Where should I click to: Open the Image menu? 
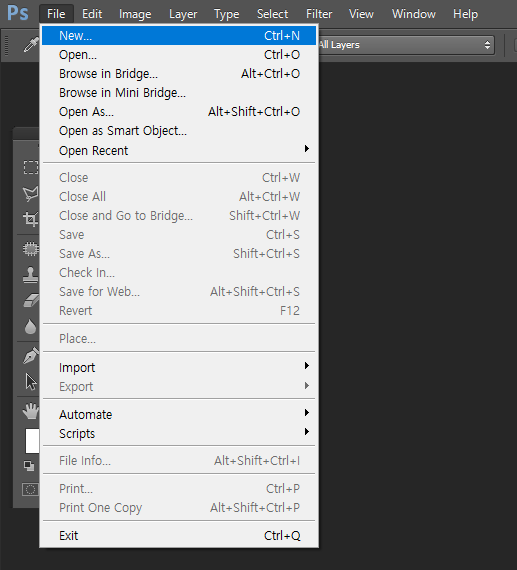[135, 14]
